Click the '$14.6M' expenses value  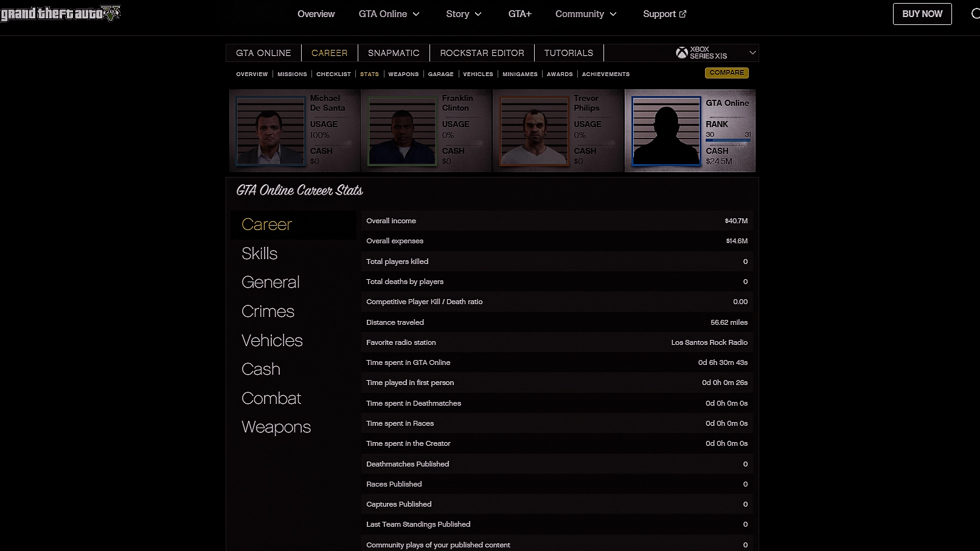click(x=737, y=241)
